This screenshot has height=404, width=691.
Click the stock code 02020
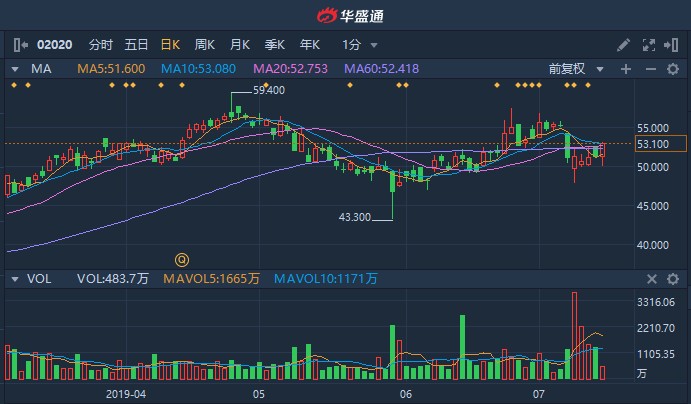pos(55,45)
